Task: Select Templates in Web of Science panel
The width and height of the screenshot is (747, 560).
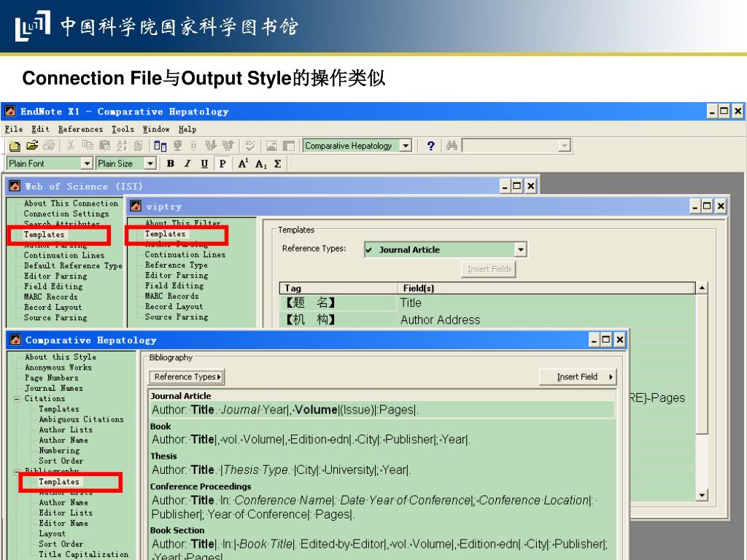Action: [x=44, y=234]
